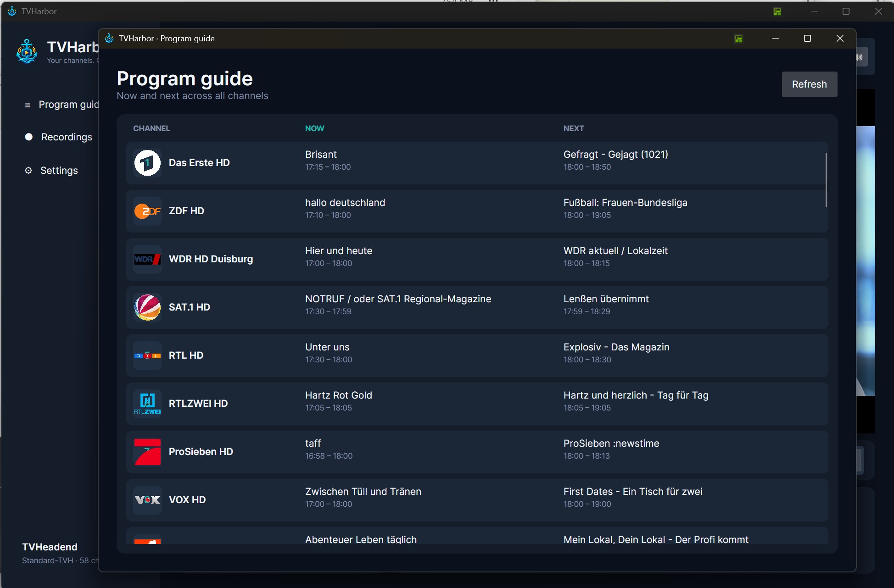Click Mein Lokal, Dein Lokal - Der Profi kommt

click(656, 539)
